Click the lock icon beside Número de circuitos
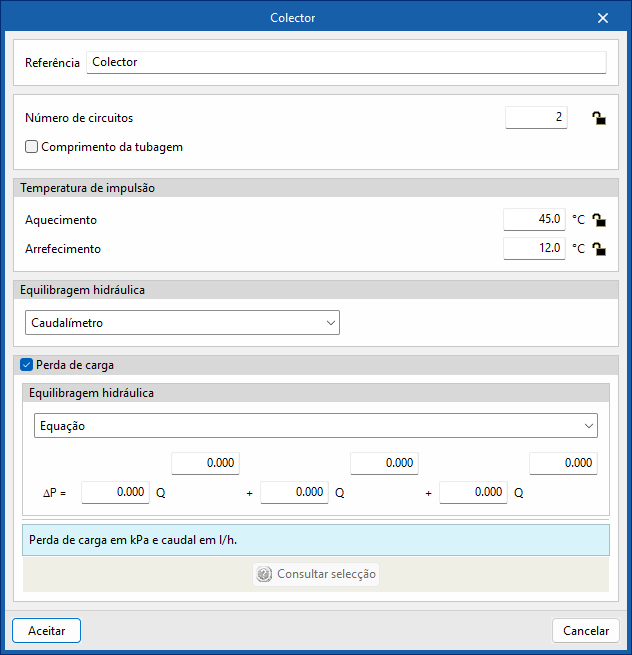This screenshot has width=632, height=655. (599, 118)
